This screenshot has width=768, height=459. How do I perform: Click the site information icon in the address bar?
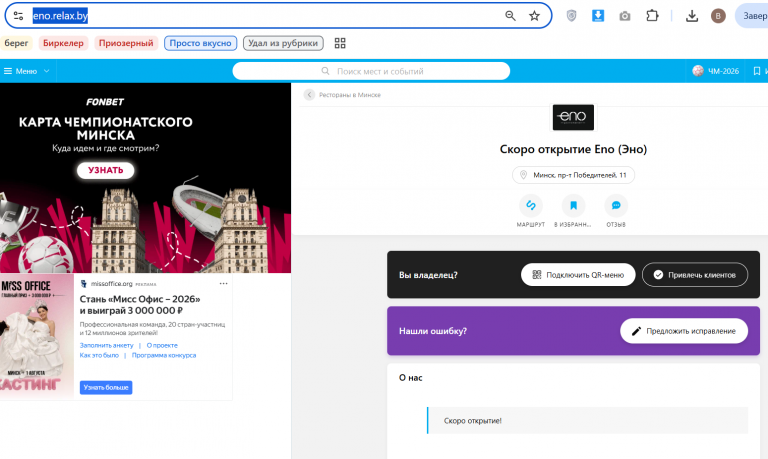(19, 16)
